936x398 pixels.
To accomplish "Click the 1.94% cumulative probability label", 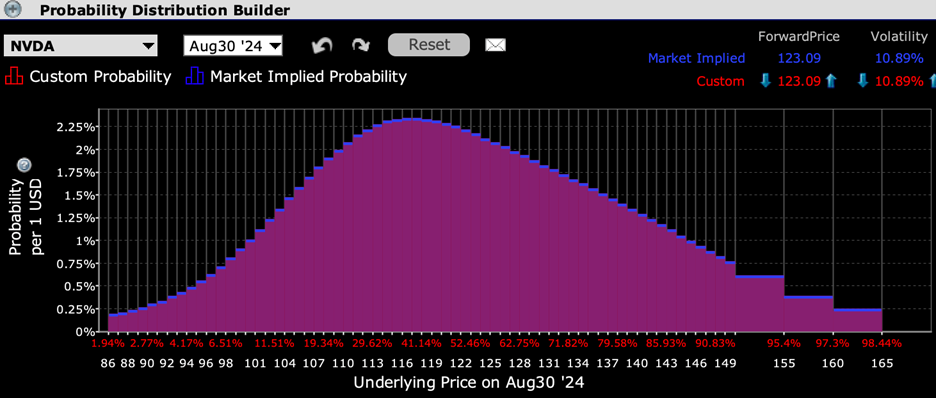I will click(107, 344).
